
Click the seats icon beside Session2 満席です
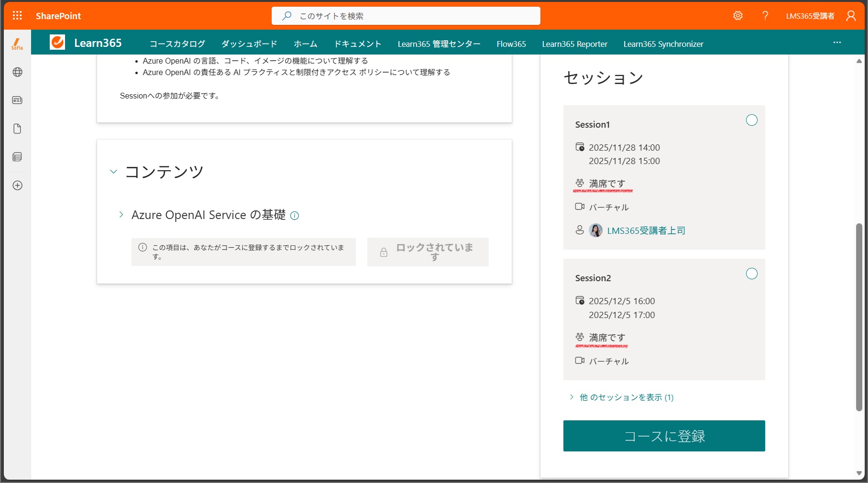point(580,337)
